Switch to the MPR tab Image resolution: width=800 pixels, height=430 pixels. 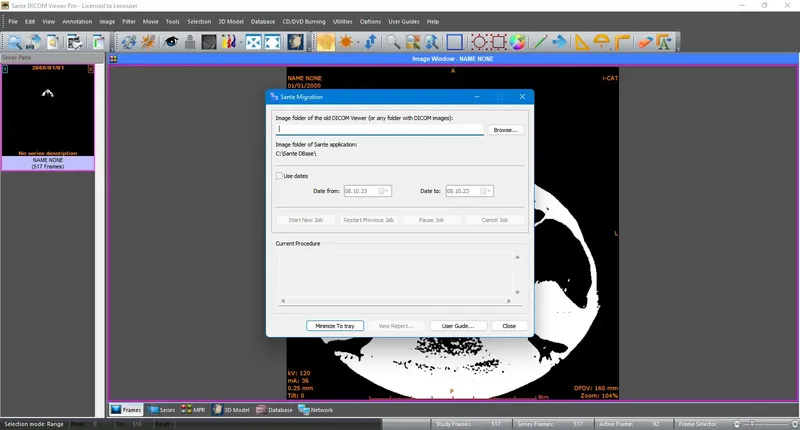(x=193, y=410)
